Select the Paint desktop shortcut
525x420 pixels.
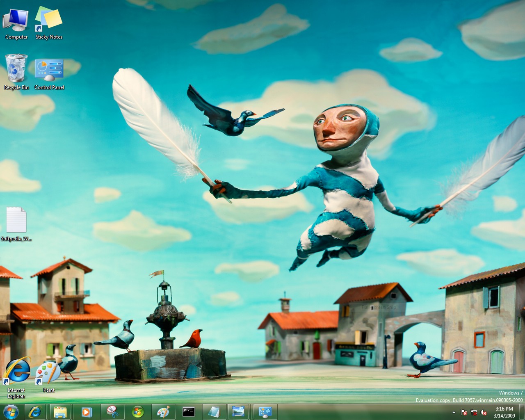point(48,374)
